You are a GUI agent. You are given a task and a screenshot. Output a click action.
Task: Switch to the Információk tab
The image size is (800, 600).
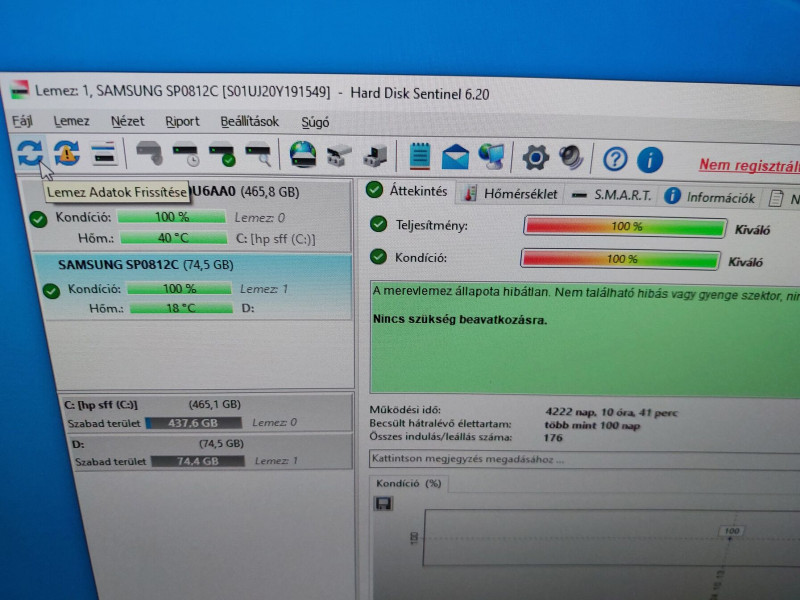(711, 197)
